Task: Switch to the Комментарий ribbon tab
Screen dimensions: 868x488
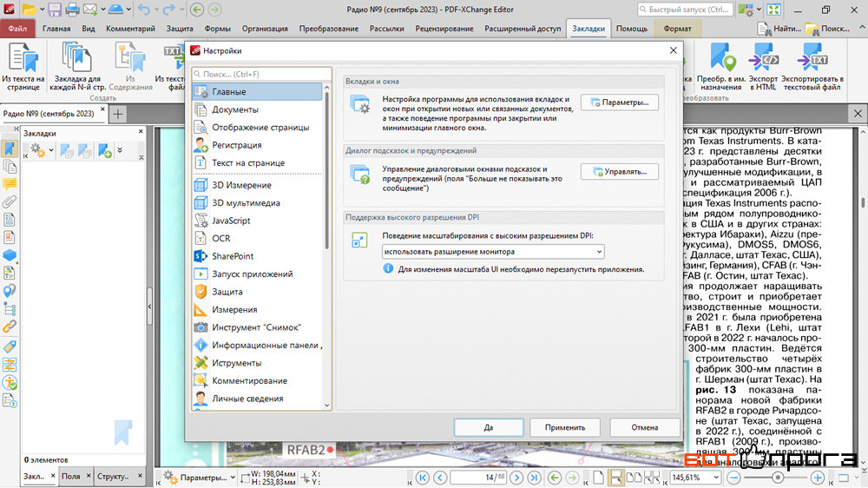Action: tap(131, 29)
